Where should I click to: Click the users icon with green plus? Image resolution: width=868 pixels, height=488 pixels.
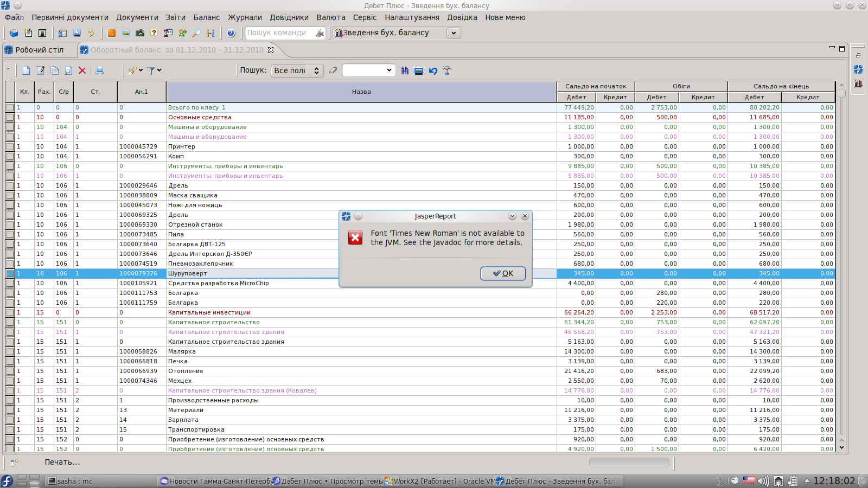pos(182,33)
